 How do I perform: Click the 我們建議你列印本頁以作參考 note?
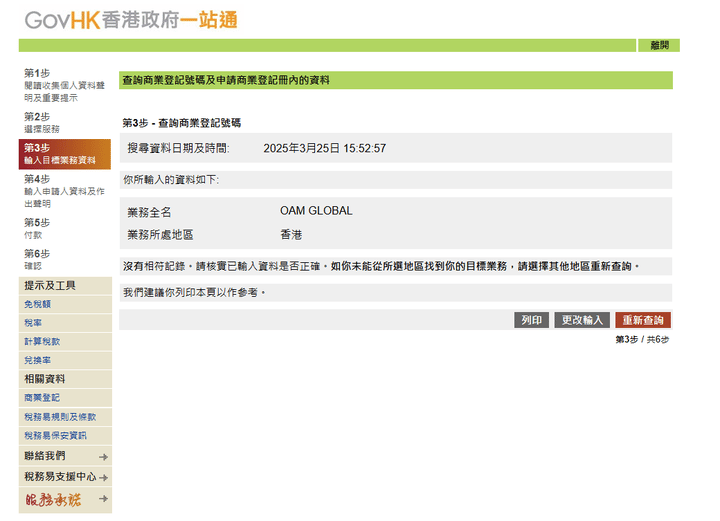pos(194,293)
